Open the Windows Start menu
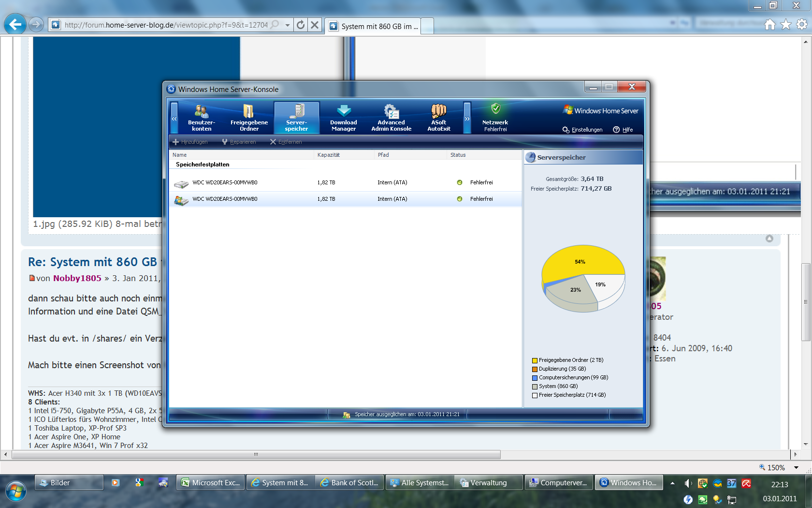812x508 pixels. (15, 492)
